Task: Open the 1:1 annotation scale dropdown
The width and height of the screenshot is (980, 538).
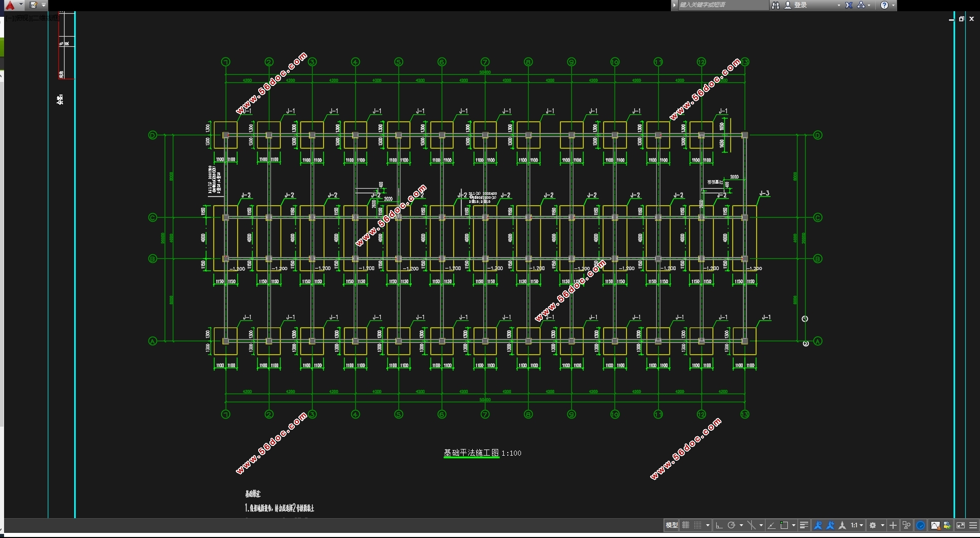Action: click(x=857, y=525)
